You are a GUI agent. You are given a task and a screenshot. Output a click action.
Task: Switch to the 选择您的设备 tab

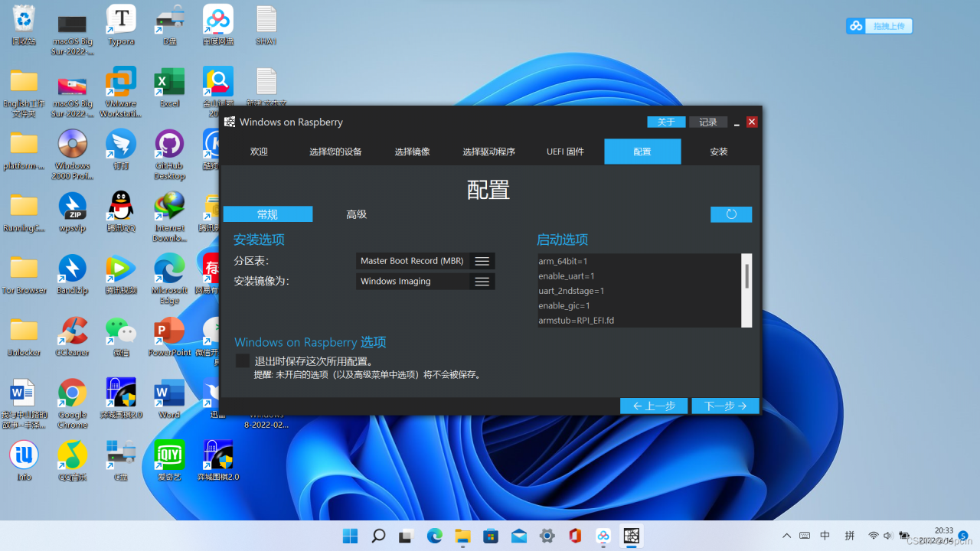click(x=335, y=152)
